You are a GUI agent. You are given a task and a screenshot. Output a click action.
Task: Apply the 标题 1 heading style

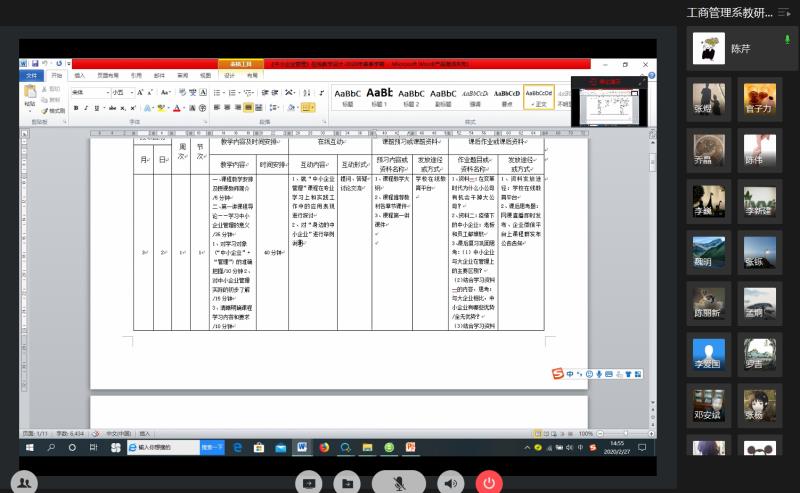point(379,97)
